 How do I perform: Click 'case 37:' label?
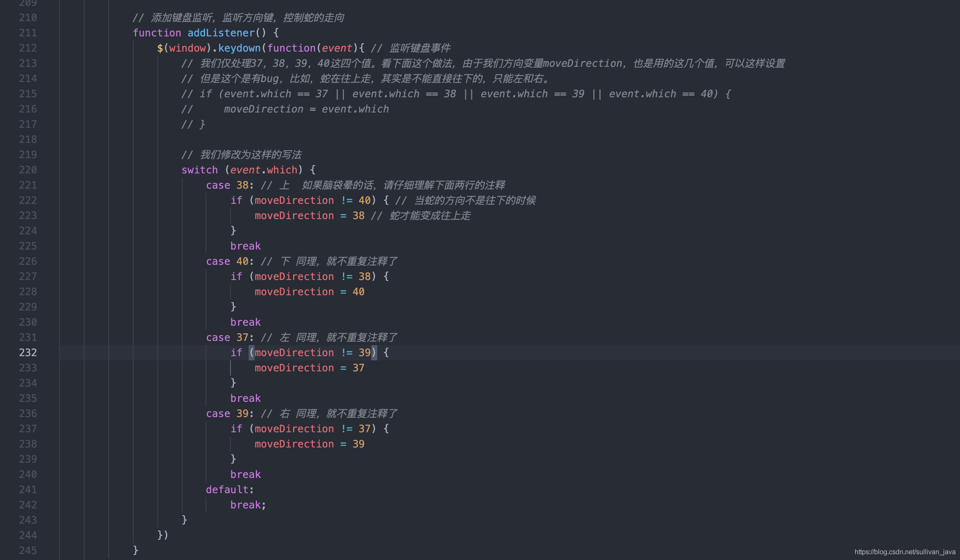[230, 338]
